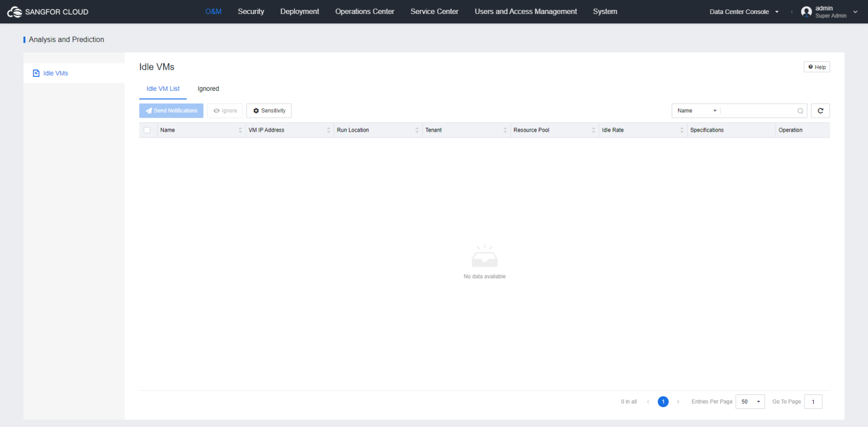Open the Security menu
The image size is (868, 427).
[251, 12]
